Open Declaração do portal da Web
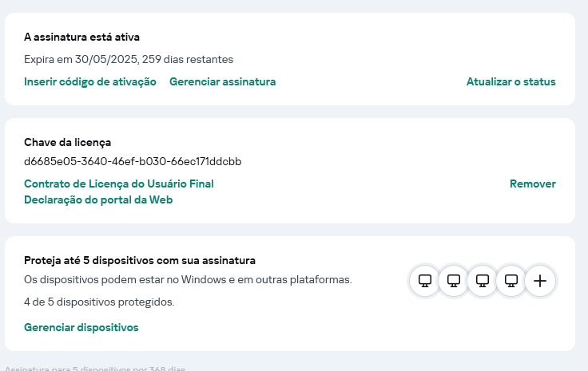The height and width of the screenshot is (371, 588). coord(98,199)
